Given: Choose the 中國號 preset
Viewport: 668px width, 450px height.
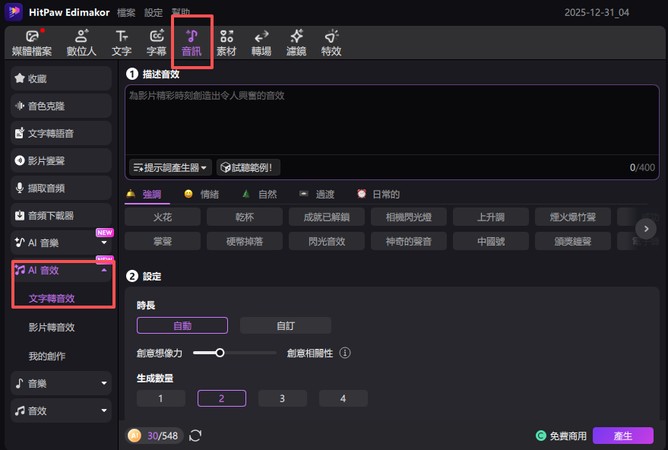Looking at the screenshot, I should pyautogui.click(x=491, y=241).
